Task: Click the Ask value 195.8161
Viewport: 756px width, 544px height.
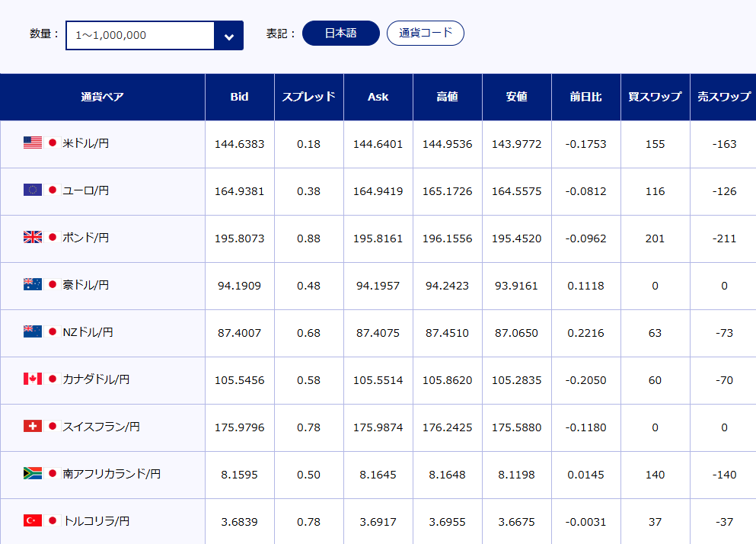Action: (x=378, y=239)
